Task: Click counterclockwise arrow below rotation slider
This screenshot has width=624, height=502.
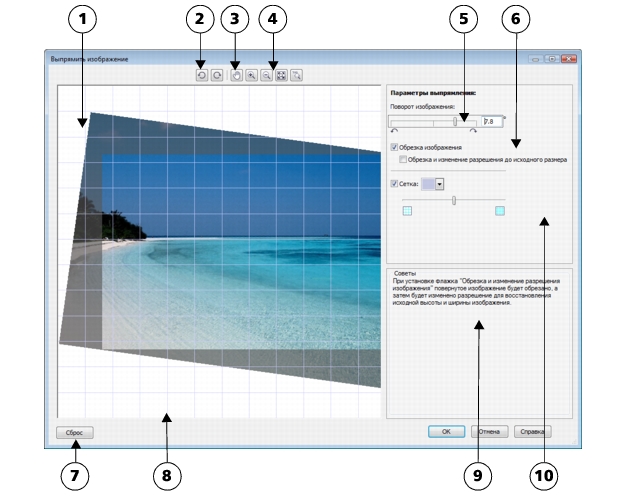Action: (x=394, y=131)
